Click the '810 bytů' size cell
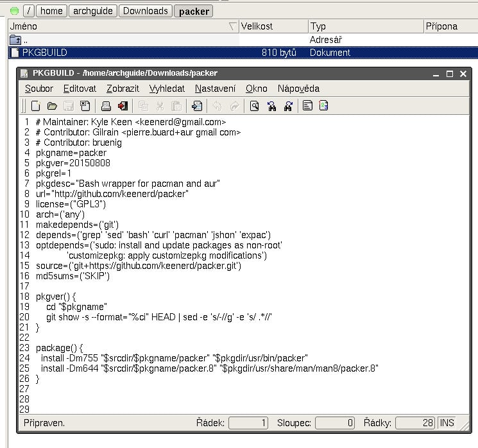478x448 pixels. pos(279,53)
